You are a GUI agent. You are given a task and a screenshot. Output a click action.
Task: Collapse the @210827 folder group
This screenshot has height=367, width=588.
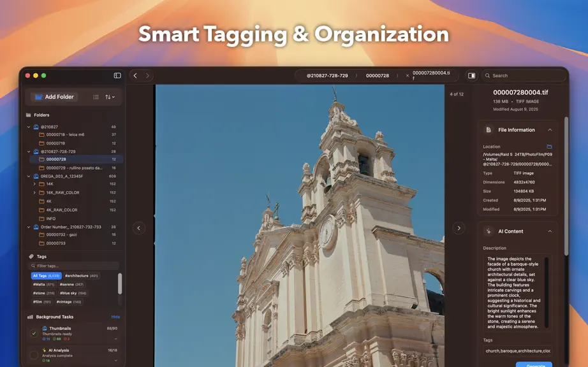[x=29, y=127]
